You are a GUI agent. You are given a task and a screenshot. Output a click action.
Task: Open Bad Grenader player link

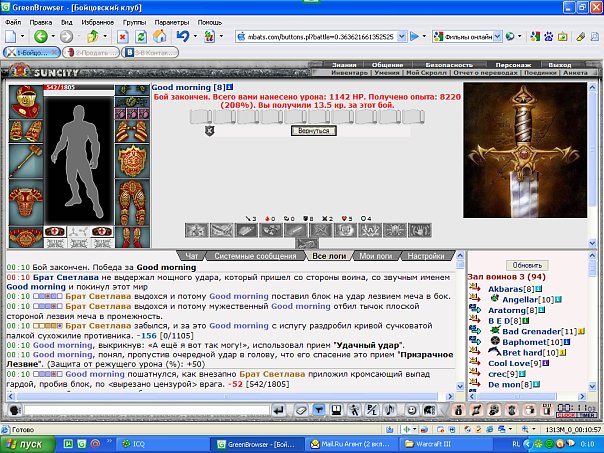pyautogui.click(x=531, y=331)
